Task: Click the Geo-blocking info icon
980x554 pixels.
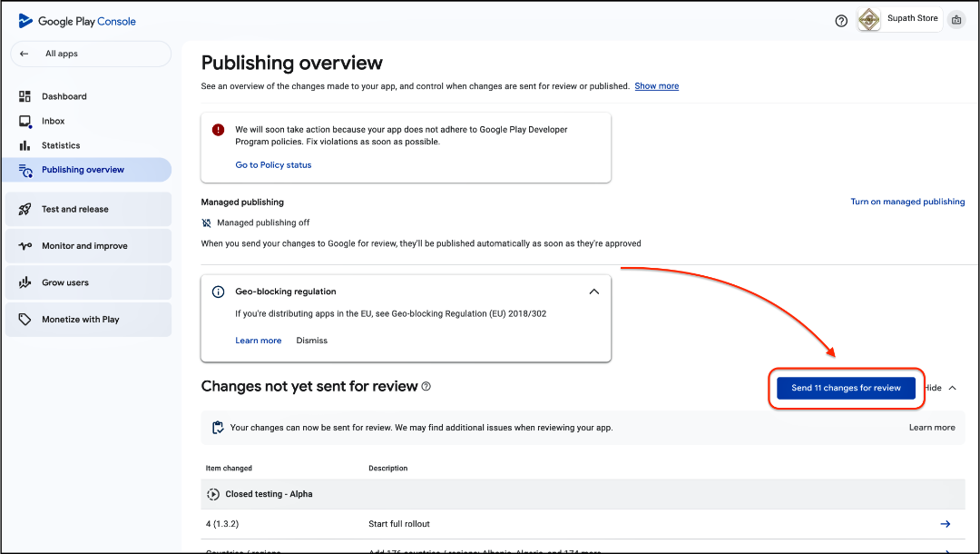Action: tap(218, 292)
